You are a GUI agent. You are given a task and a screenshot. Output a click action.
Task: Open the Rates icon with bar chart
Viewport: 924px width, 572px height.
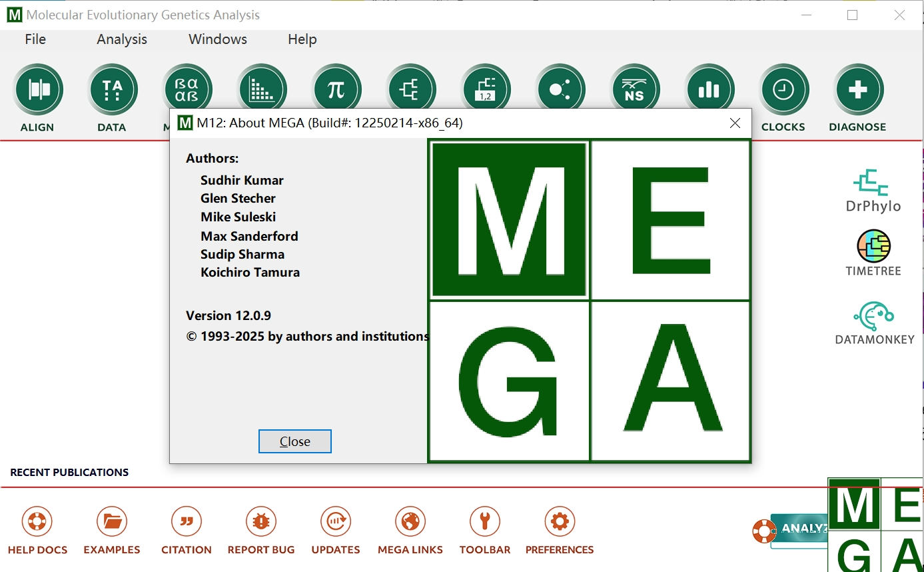709,87
